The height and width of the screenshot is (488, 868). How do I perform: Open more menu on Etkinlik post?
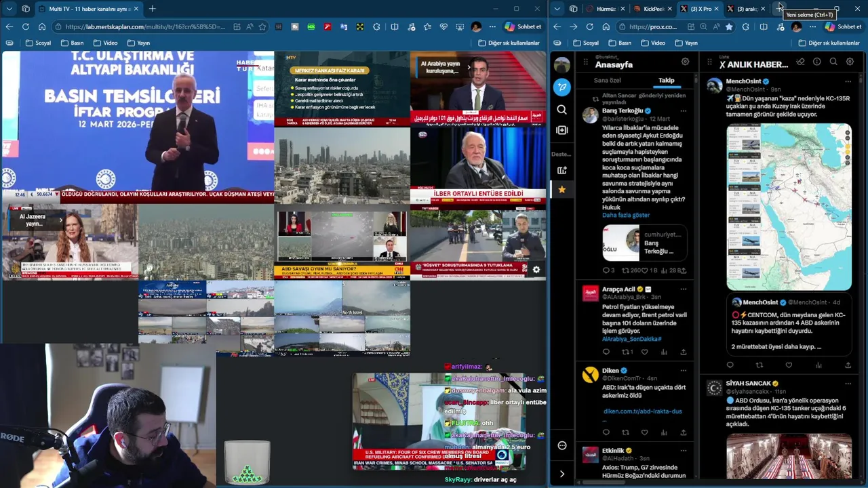[683, 451]
